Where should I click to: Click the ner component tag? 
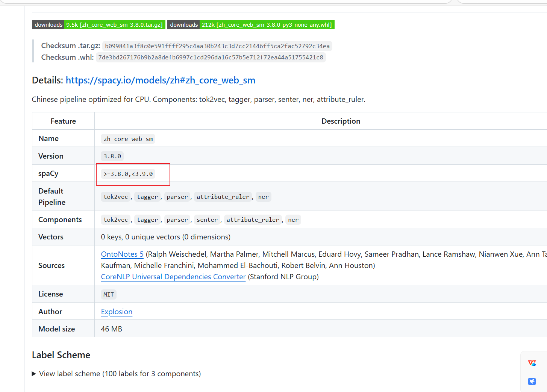click(293, 219)
